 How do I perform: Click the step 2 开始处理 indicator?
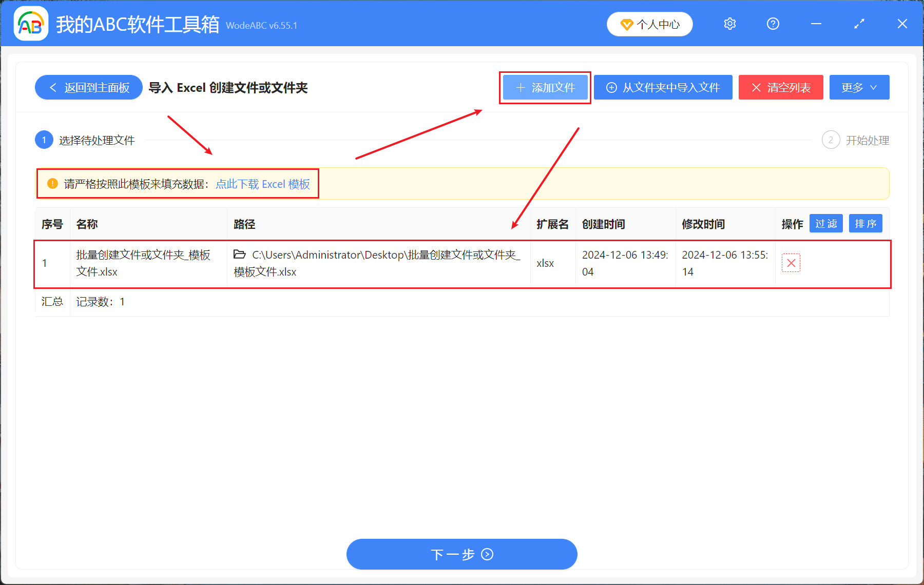click(831, 140)
